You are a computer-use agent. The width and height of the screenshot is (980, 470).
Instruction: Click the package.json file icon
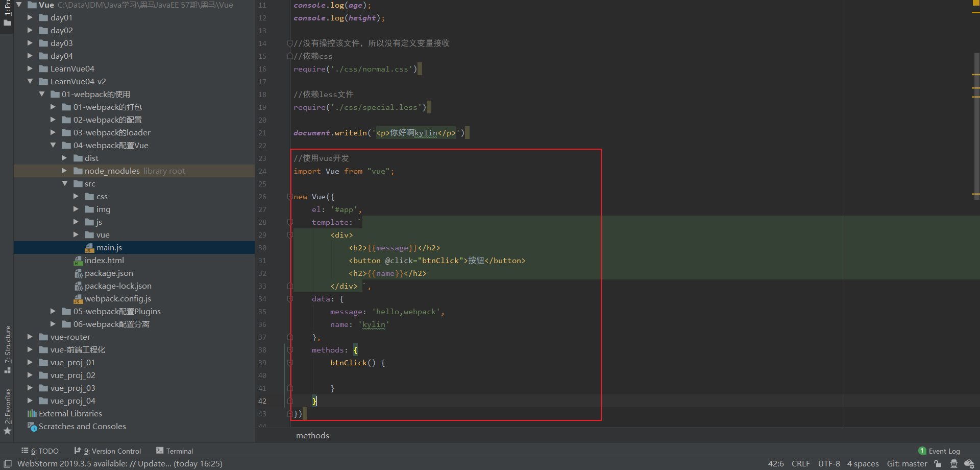pyautogui.click(x=78, y=273)
